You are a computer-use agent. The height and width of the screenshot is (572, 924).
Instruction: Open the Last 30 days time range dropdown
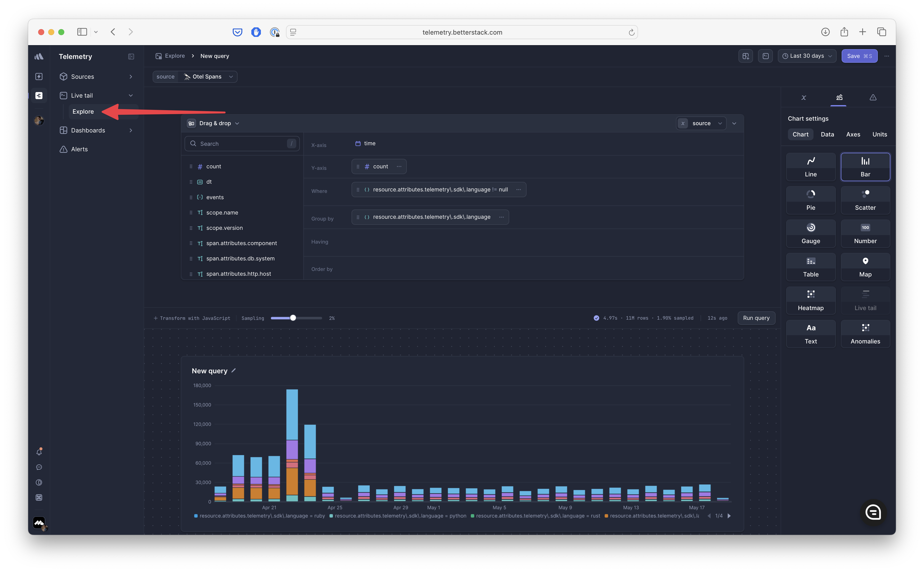pos(807,56)
